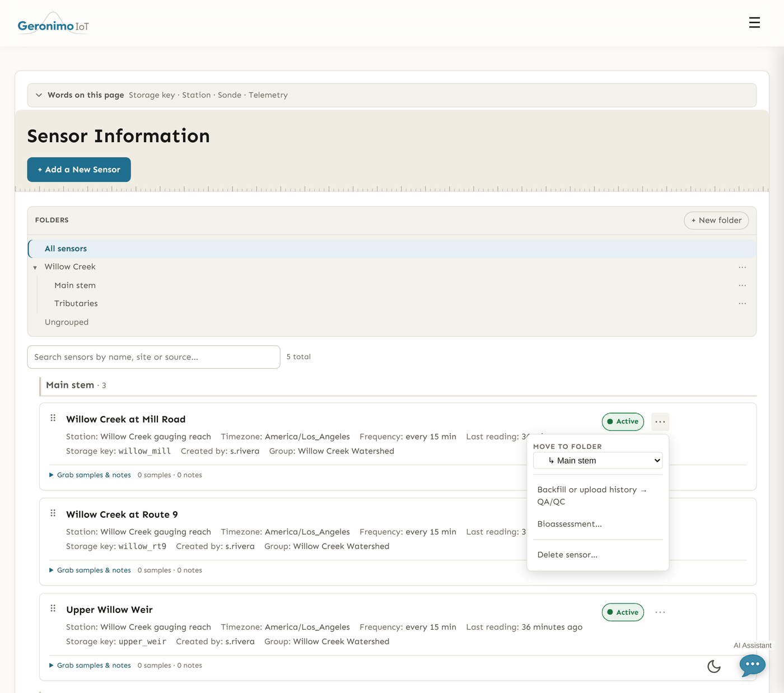Image resolution: width=784 pixels, height=693 pixels.
Task: Toggle dark mode moon icon
Action: (714, 666)
